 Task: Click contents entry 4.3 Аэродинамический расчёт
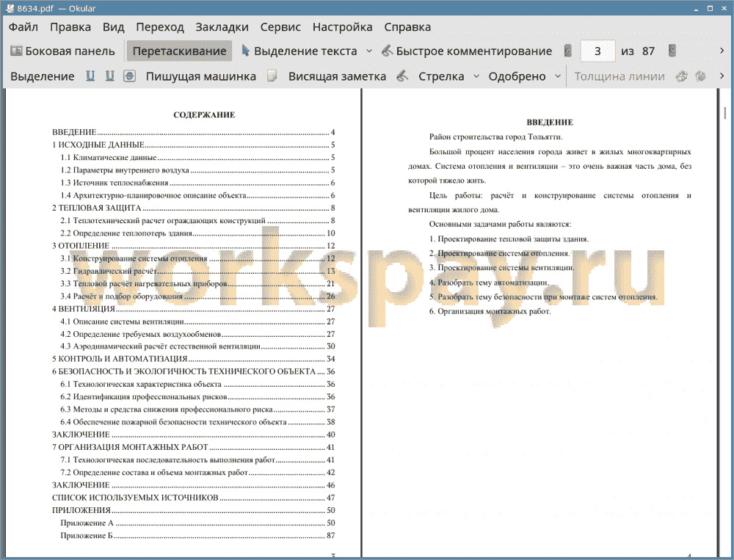(197, 346)
